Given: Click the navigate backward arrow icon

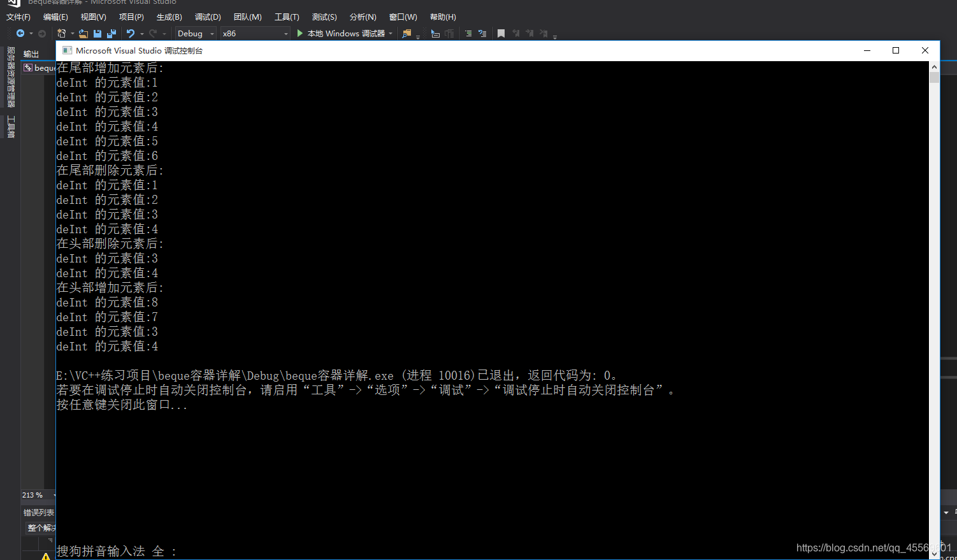Looking at the screenshot, I should tap(20, 33).
